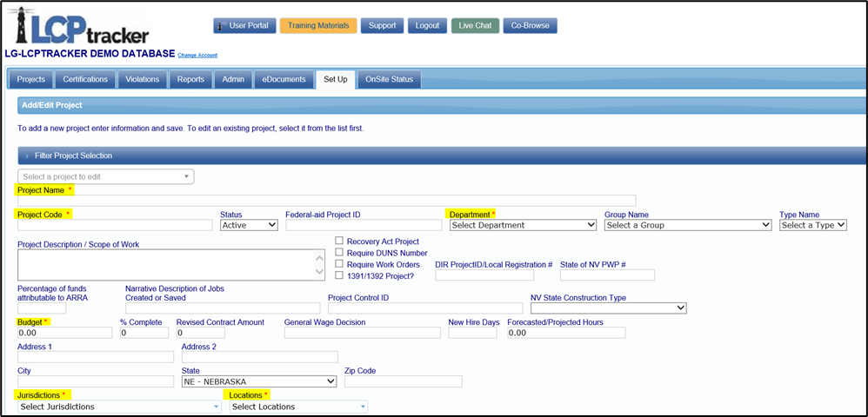Image resolution: width=868 pixels, height=417 pixels.
Task: Click the General Wage Decision field
Action: 362,333
